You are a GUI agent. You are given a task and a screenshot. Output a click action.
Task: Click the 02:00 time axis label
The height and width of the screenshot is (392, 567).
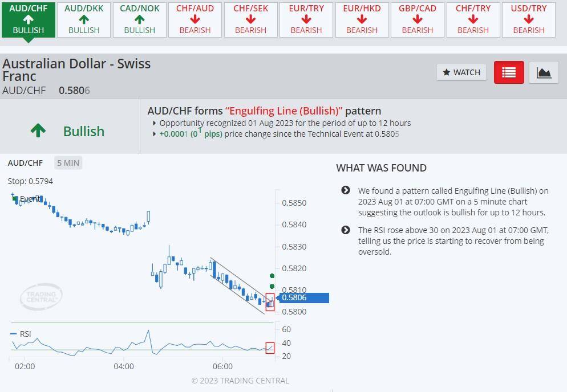[x=25, y=366]
